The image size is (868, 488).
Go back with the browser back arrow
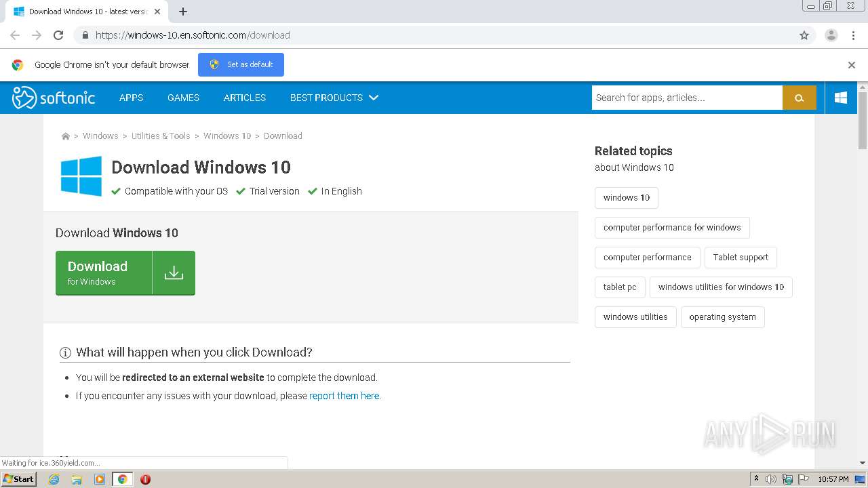point(15,35)
